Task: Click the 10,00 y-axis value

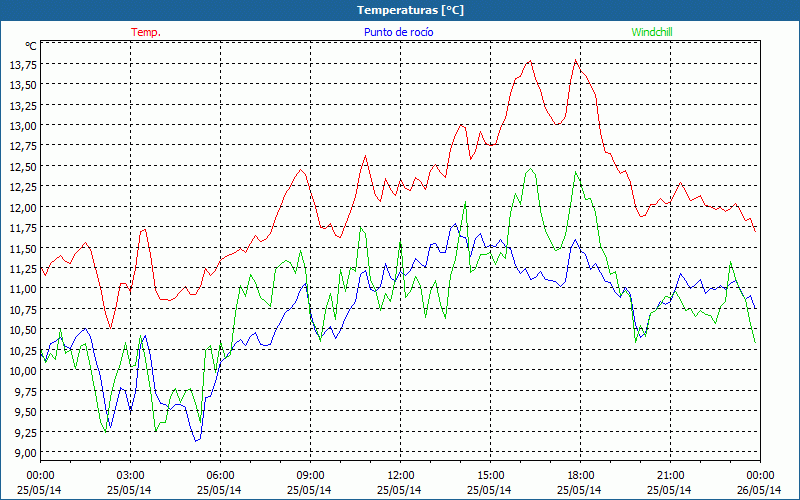Action: [x=23, y=370]
